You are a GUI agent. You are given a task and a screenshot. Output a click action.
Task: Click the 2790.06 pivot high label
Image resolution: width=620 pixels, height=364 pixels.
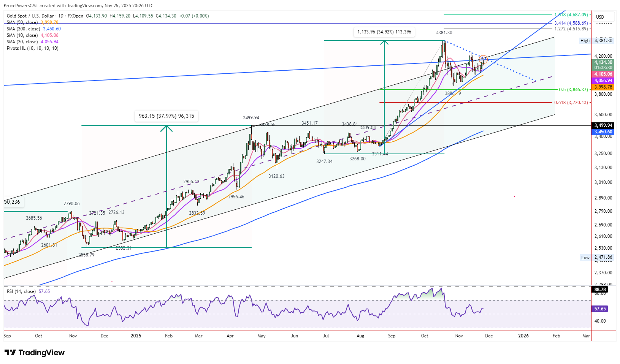71,204
